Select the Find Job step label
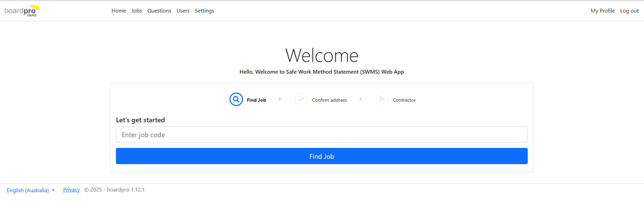 (x=256, y=100)
